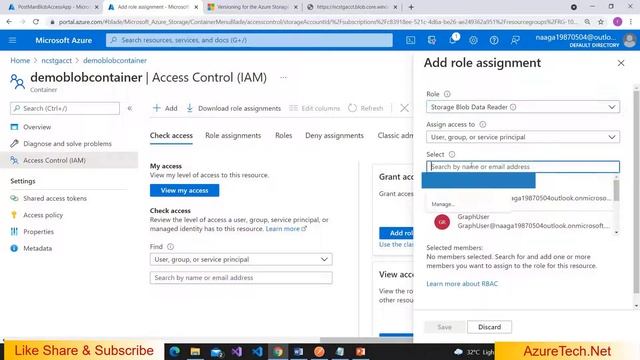Go to Home breadcrumb

pos(20,60)
